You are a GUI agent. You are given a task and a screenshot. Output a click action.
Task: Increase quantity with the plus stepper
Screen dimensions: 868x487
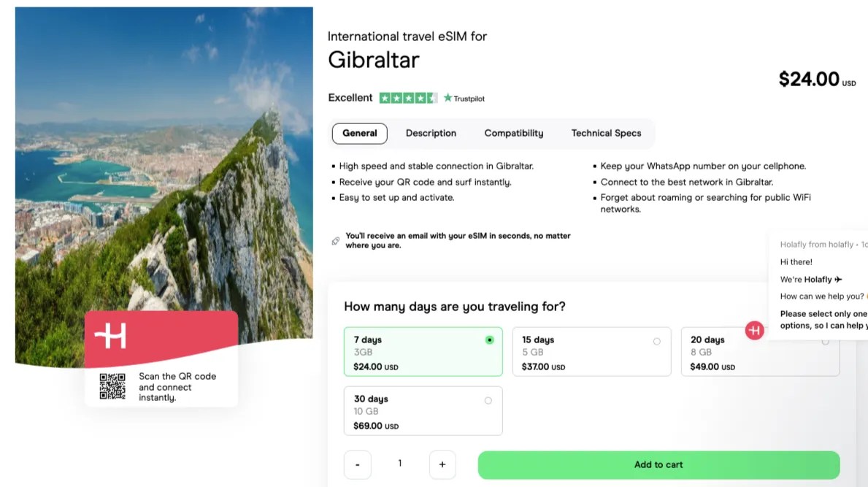(442, 464)
